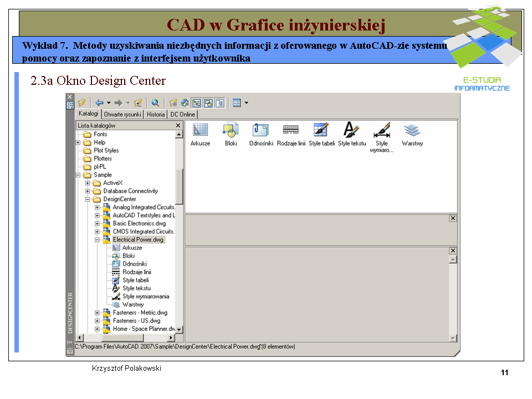The width and height of the screenshot is (532, 399).
Task: Click the Views list icon in the toolbar
Action: click(237, 103)
